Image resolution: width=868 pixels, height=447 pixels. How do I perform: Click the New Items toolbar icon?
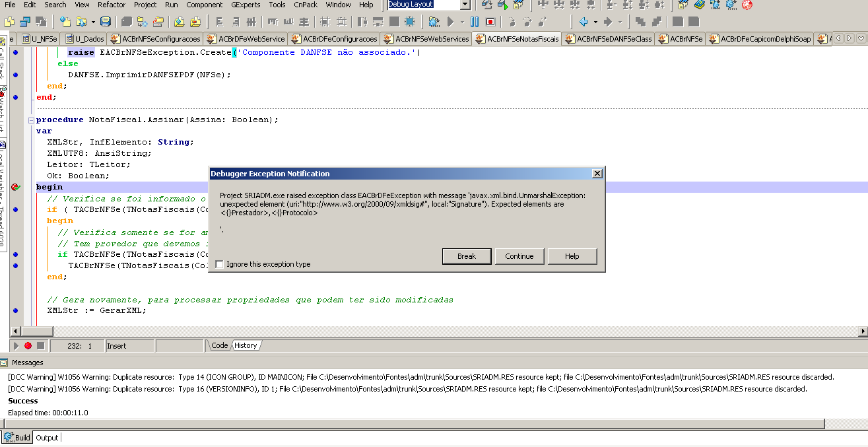(64, 21)
